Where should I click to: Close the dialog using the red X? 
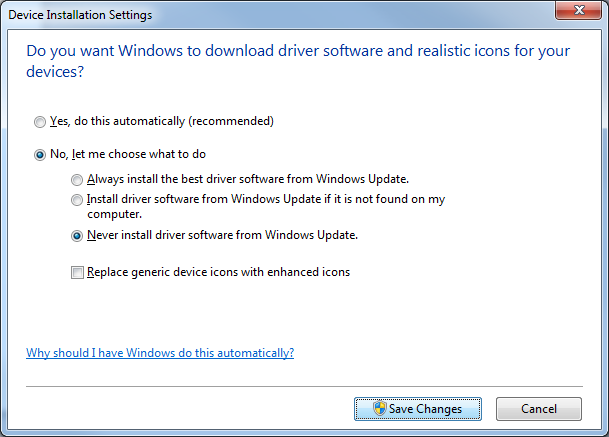(x=579, y=10)
